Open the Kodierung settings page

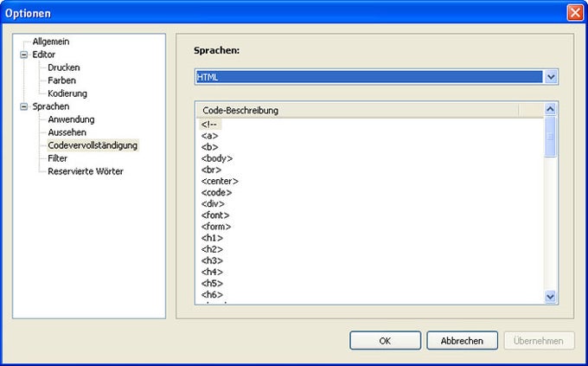click(67, 93)
